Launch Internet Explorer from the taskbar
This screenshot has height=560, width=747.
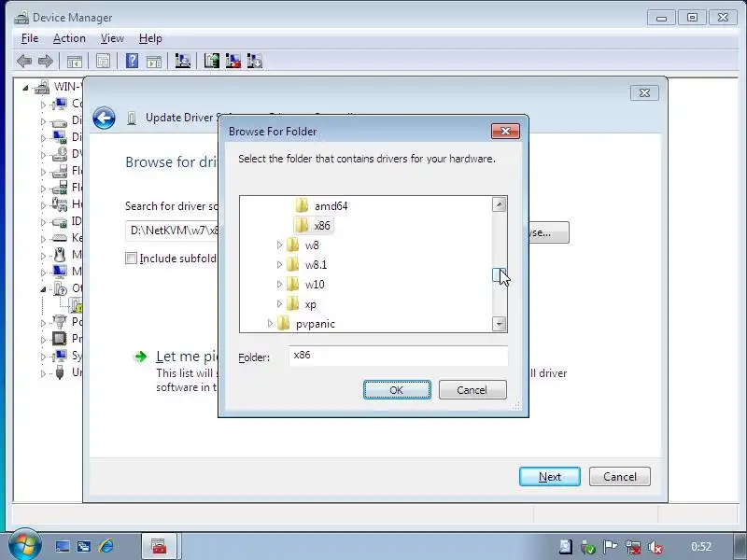coord(106,546)
